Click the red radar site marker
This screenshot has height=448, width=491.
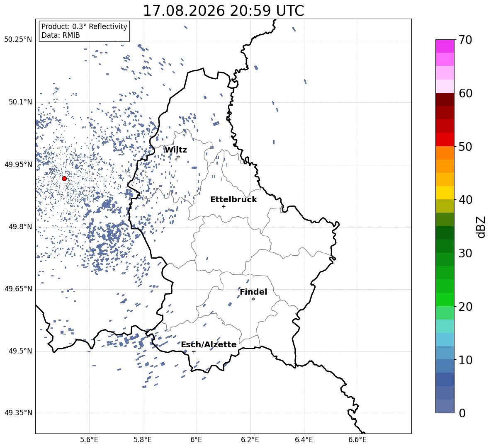point(64,179)
